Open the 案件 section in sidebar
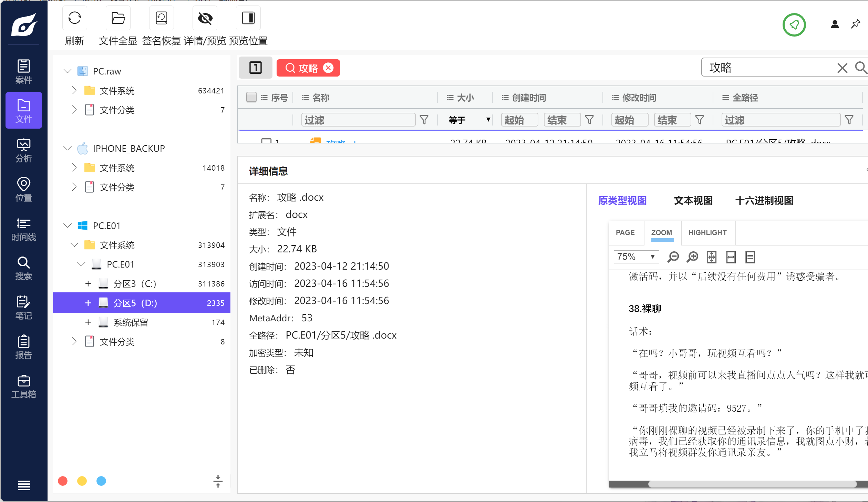Screen dimensions: 868x502 point(23,71)
